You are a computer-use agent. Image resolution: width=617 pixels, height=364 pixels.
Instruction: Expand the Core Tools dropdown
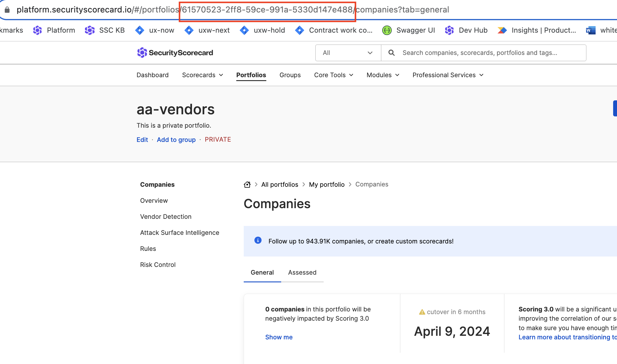pyautogui.click(x=333, y=75)
